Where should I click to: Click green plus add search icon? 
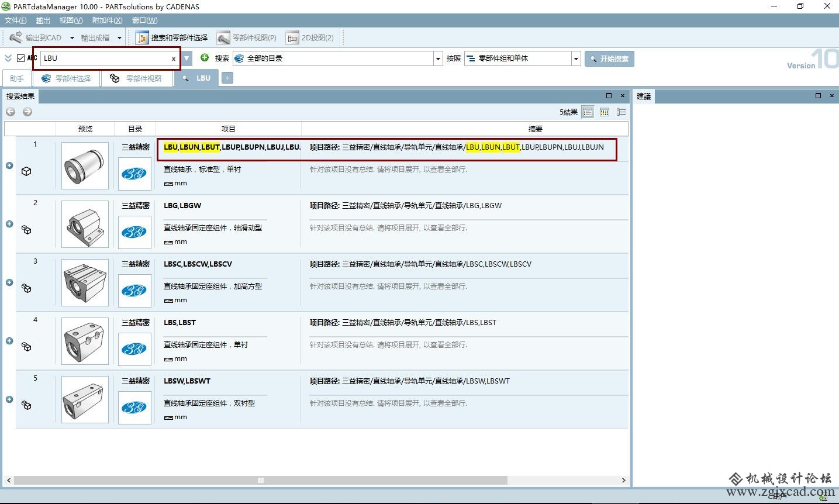205,57
